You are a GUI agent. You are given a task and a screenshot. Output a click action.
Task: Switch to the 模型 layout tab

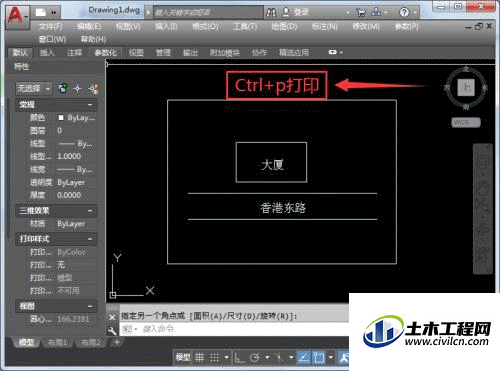[26, 342]
